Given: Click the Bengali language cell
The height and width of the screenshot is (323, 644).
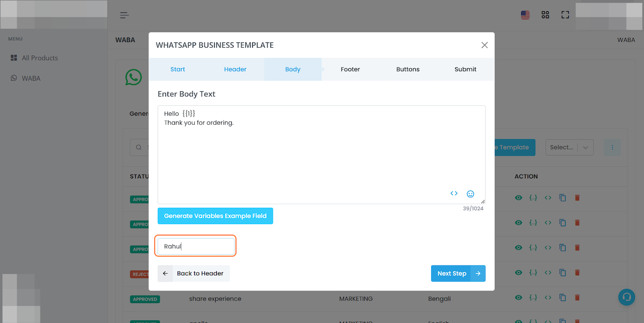Looking at the screenshot, I should (x=440, y=299).
